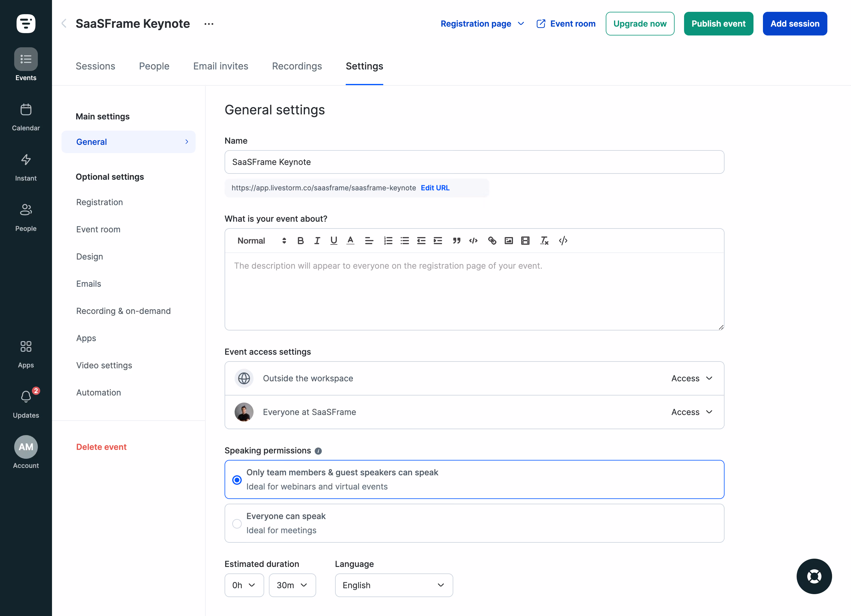The height and width of the screenshot is (616, 851).
Task: Open Video settings in optional settings
Action: (x=104, y=365)
